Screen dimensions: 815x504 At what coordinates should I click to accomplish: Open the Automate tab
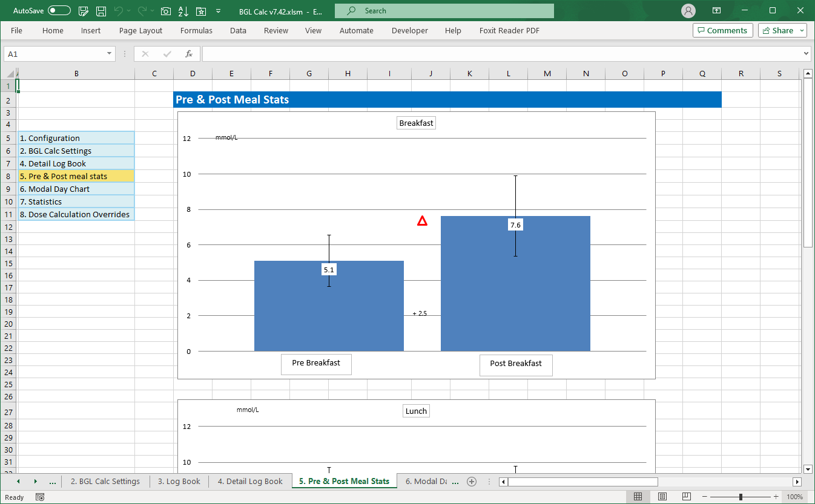pos(357,30)
